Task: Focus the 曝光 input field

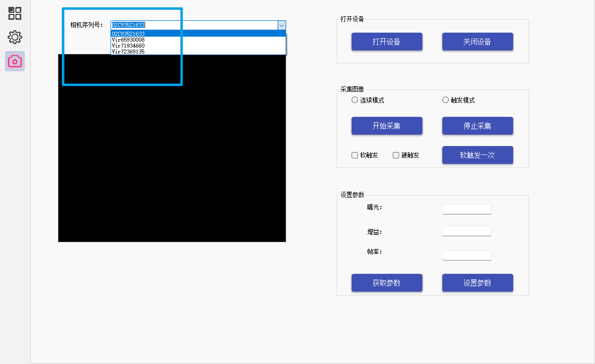Action: [x=467, y=209]
